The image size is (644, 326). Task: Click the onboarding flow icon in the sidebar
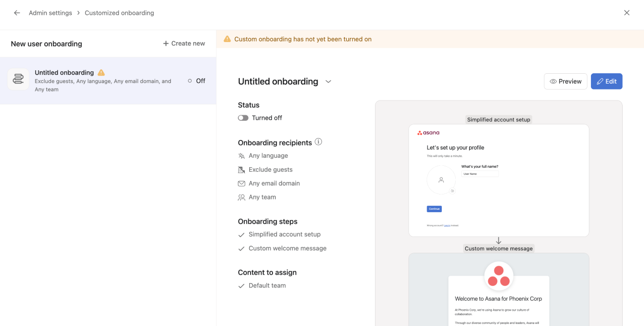[x=18, y=79]
